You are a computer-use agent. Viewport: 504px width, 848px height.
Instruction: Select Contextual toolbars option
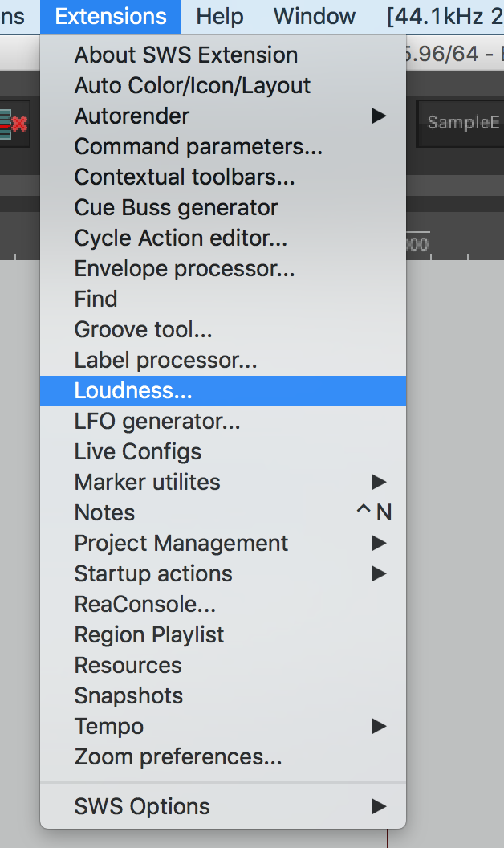(185, 177)
